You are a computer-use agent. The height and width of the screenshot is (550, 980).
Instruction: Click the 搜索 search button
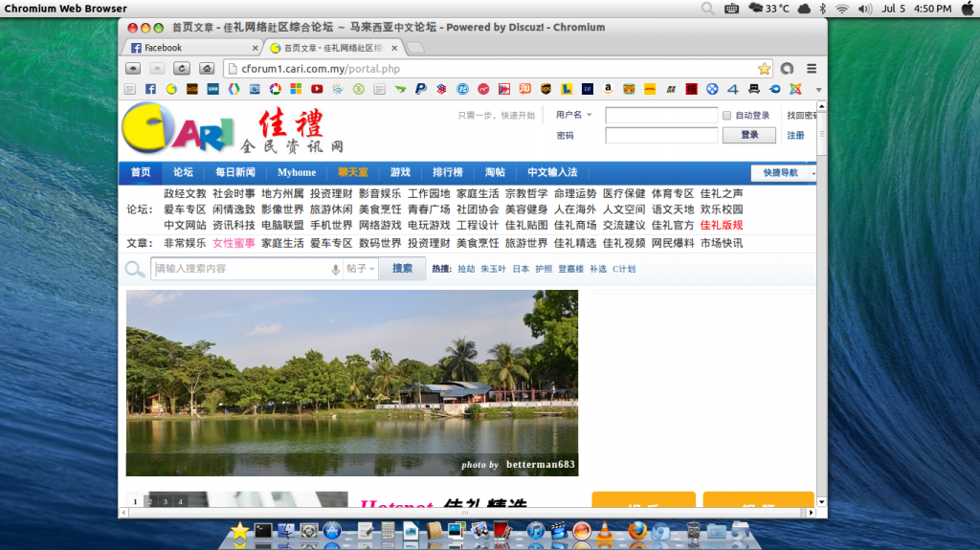[402, 269]
